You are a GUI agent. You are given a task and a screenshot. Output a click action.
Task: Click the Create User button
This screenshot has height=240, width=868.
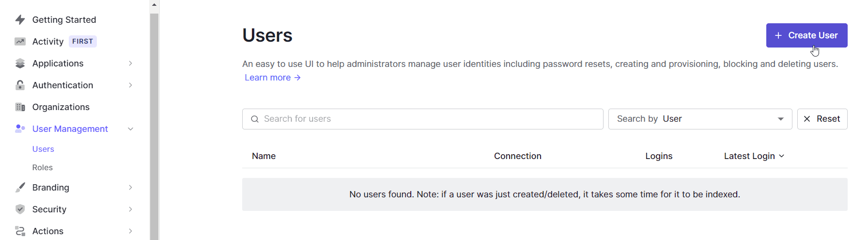pyautogui.click(x=807, y=35)
